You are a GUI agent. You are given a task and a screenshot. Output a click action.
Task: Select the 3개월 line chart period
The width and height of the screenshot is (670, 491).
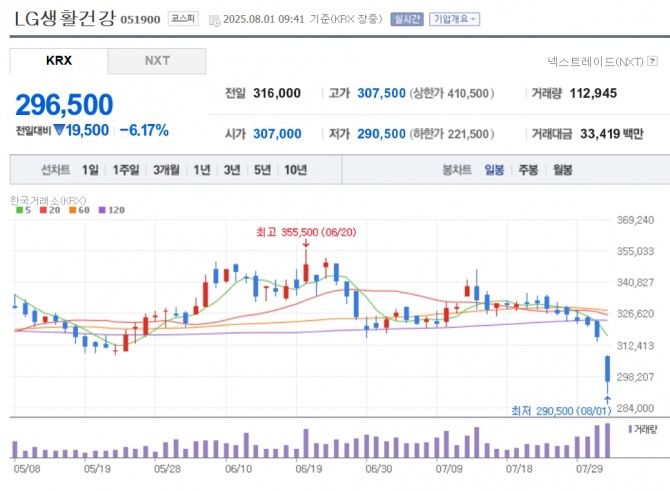(165, 170)
